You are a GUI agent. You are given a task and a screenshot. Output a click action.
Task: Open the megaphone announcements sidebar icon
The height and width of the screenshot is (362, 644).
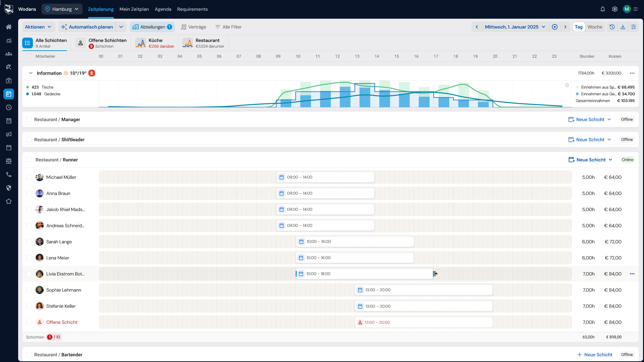pyautogui.click(x=9, y=134)
